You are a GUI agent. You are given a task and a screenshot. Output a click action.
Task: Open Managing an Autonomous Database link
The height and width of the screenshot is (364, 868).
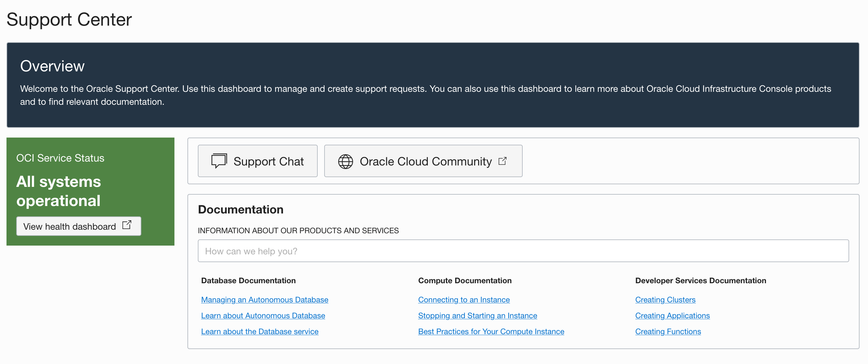click(x=264, y=299)
